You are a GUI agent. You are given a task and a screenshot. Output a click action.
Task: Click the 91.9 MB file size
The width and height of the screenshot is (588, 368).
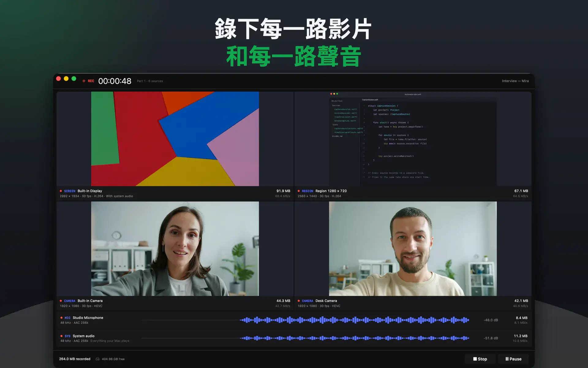click(283, 191)
